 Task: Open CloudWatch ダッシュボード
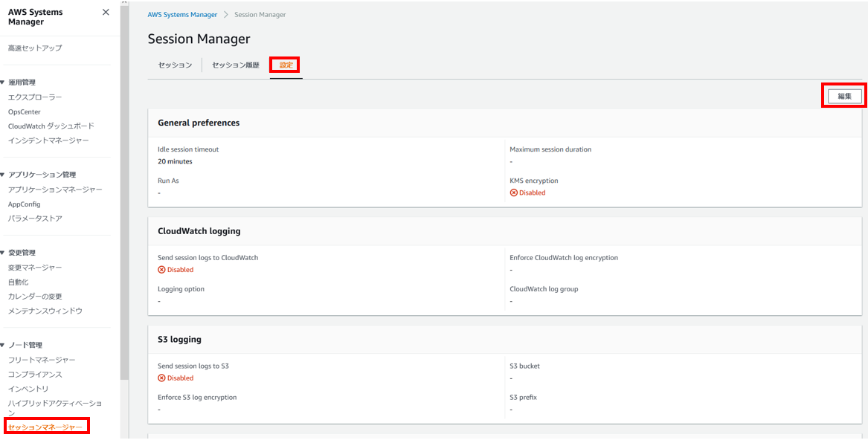tap(51, 126)
